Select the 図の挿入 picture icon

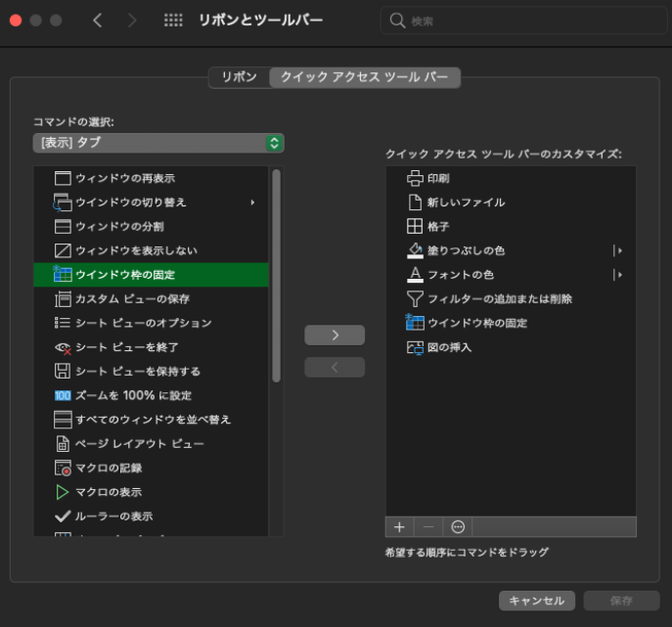pos(414,347)
